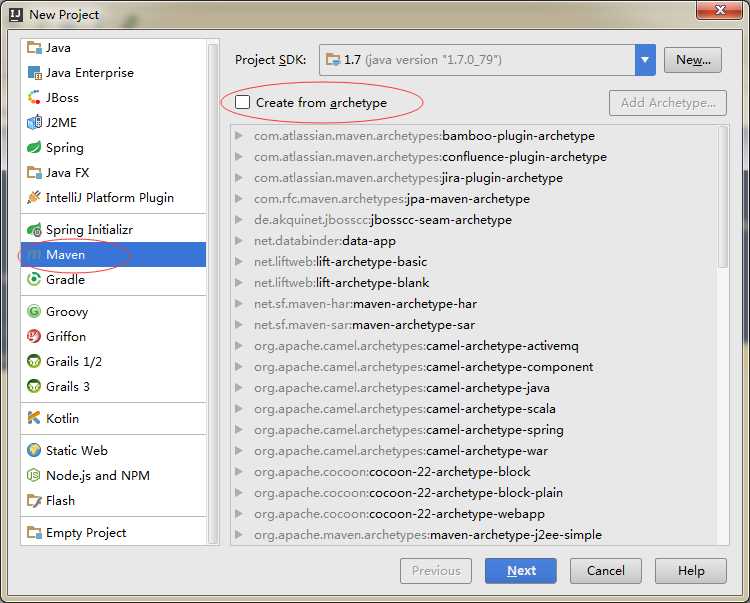This screenshot has width=750, height=603.
Task: Click the Node.js and NPM icon
Action: click(x=34, y=475)
